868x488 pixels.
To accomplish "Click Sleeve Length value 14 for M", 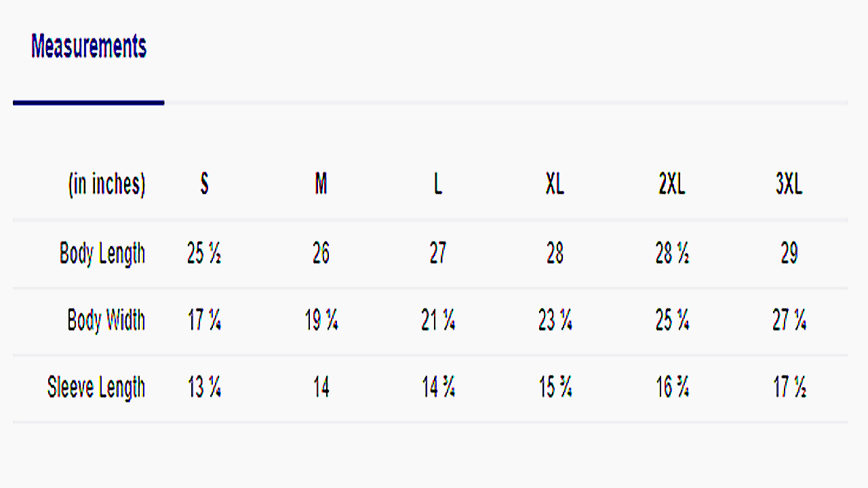I will pyautogui.click(x=321, y=388).
